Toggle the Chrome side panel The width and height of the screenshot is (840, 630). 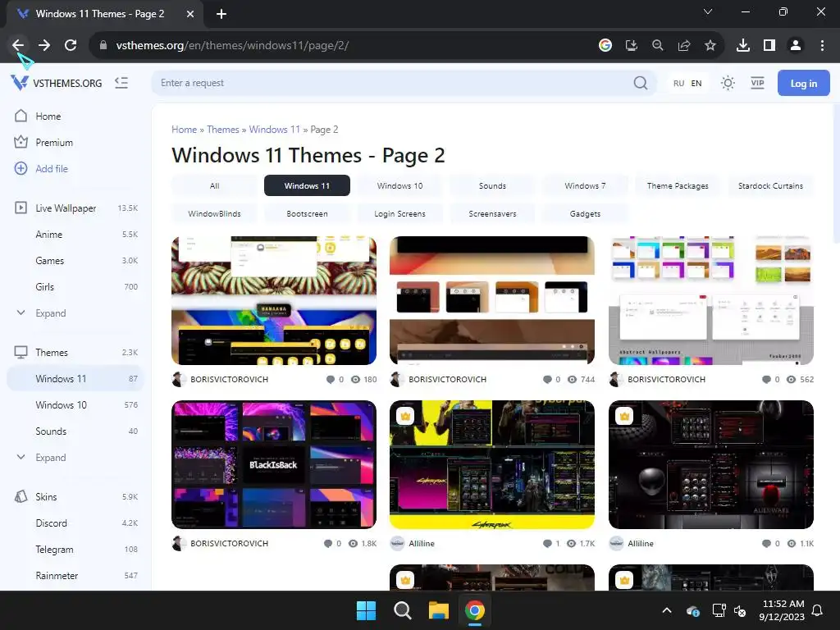coord(769,46)
